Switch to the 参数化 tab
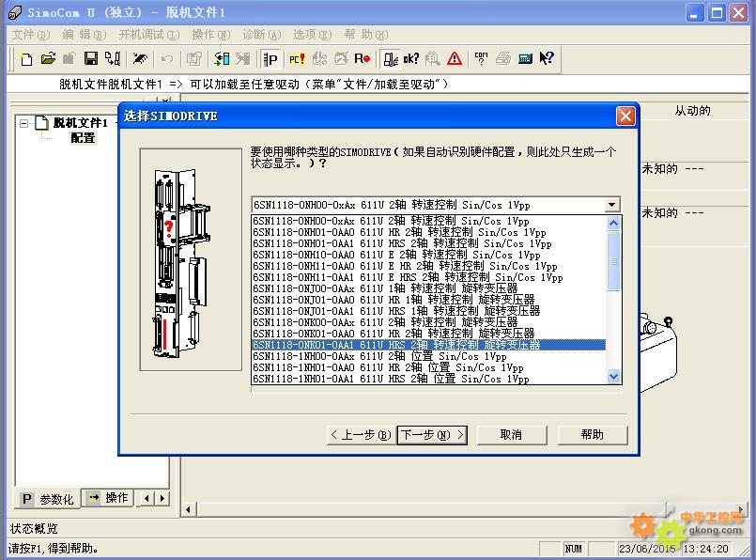This screenshot has height=560, width=756. point(49,499)
